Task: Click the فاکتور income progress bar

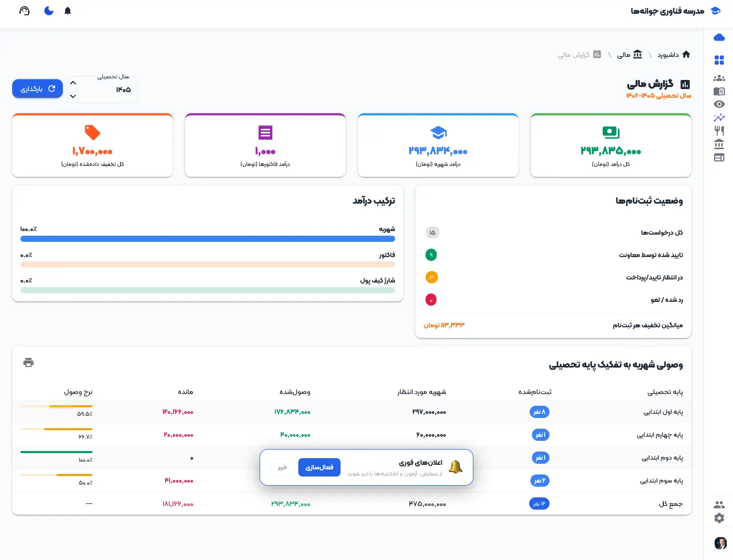Action: (208, 264)
